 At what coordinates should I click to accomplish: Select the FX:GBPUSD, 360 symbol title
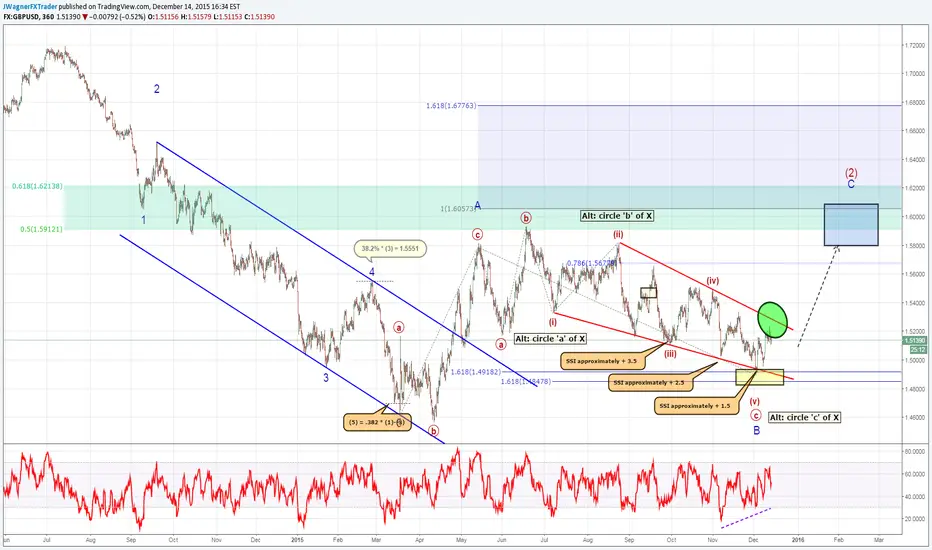pos(28,17)
